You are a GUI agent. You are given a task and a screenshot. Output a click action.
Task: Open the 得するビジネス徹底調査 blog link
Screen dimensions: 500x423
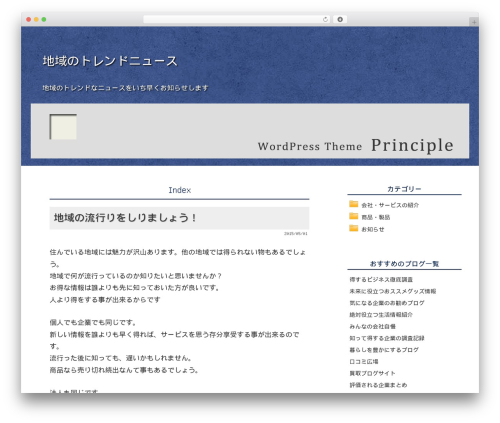tap(381, 280)
